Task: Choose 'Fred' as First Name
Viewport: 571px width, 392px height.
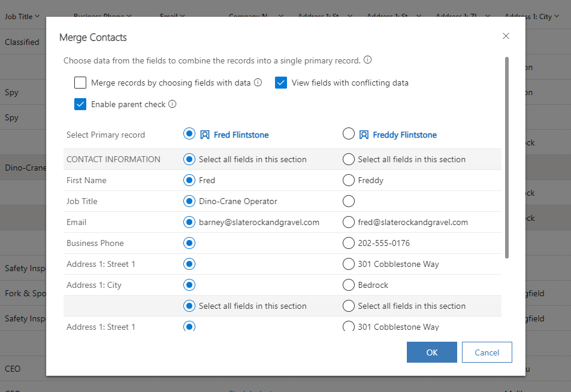Action: [189, 180]
